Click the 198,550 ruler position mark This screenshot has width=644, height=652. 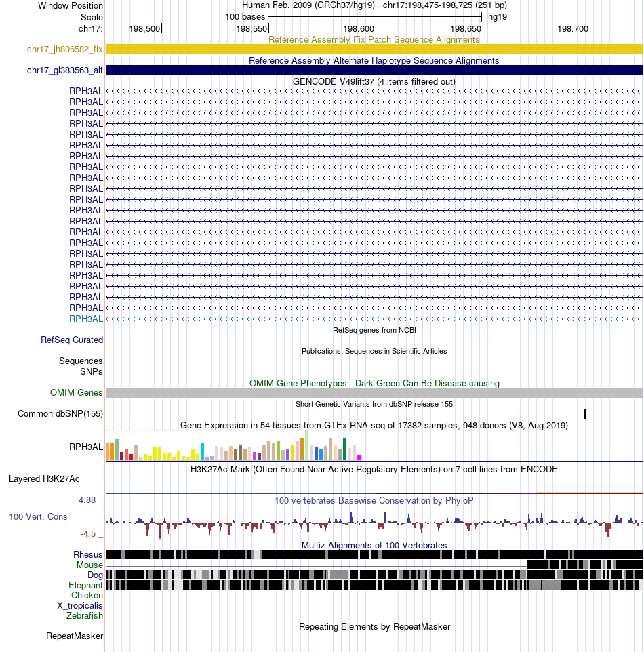click(252, 28)
